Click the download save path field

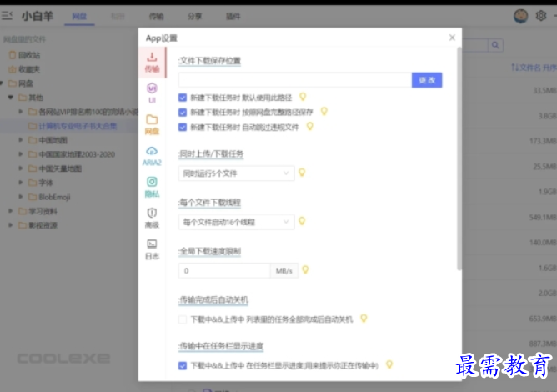tap(295, 80)
